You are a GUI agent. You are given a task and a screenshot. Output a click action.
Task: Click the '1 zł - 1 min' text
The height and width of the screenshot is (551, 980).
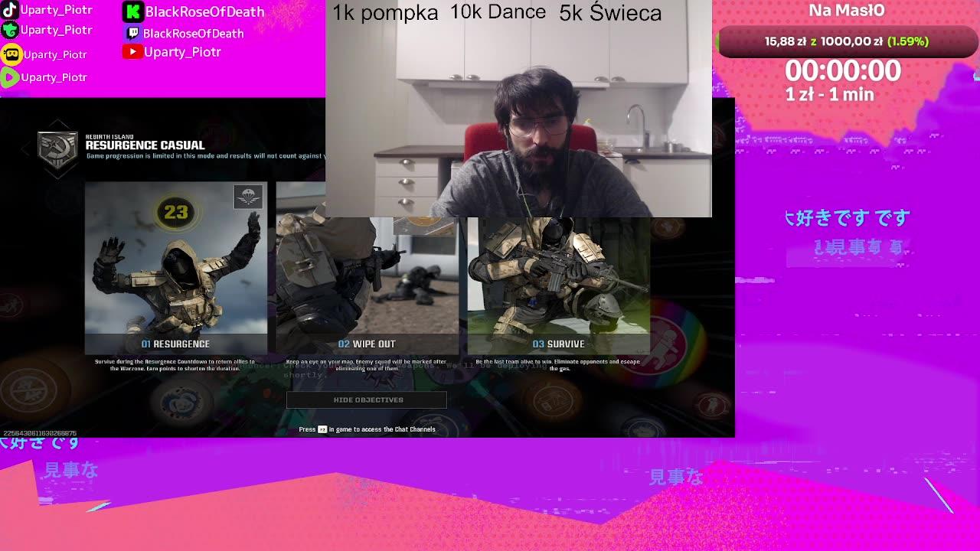click(829, 95)
